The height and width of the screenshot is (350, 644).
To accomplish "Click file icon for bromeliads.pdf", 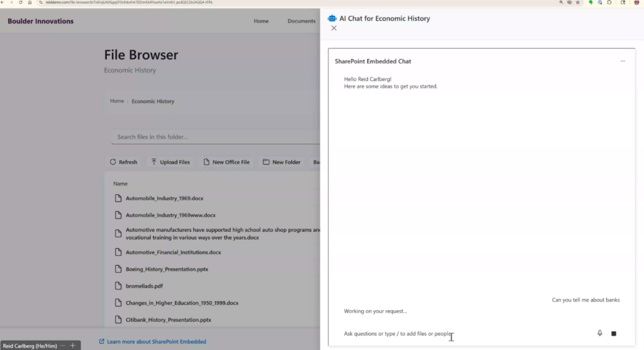I will 118,286.
